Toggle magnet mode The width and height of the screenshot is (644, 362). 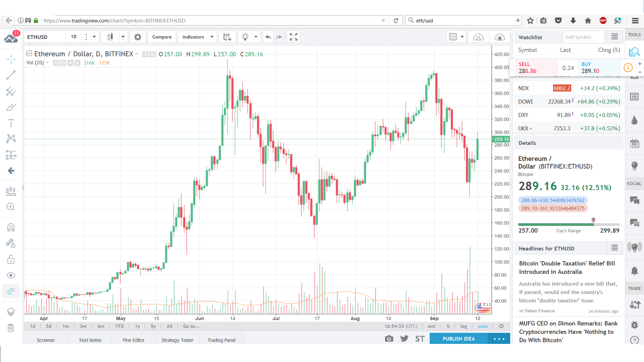pyautogui.click(x=11, y=228)
